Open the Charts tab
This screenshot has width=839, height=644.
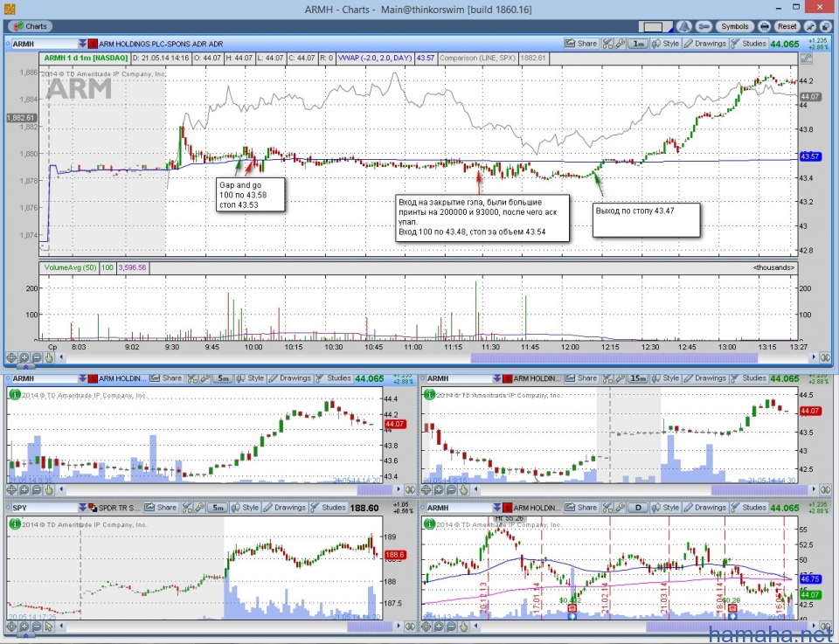coord(30,26)
